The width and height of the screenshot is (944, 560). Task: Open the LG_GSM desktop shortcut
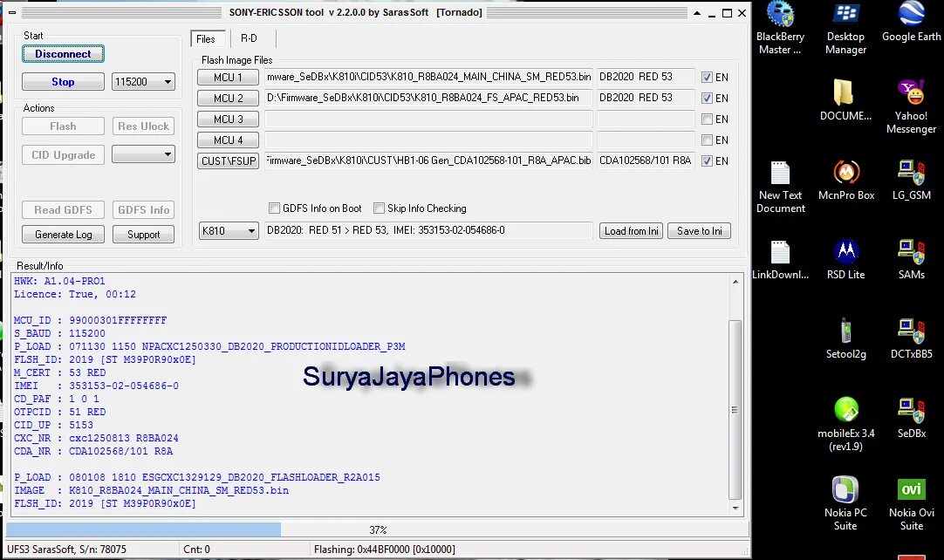pos(912,174)
